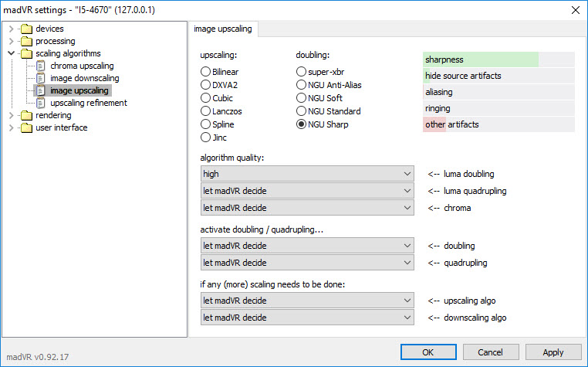The width and height of the screenshot is (588, 367).
Task: Click the scaling algorithms folder icon
Action: pyautogui.click(x=27, y=53)
